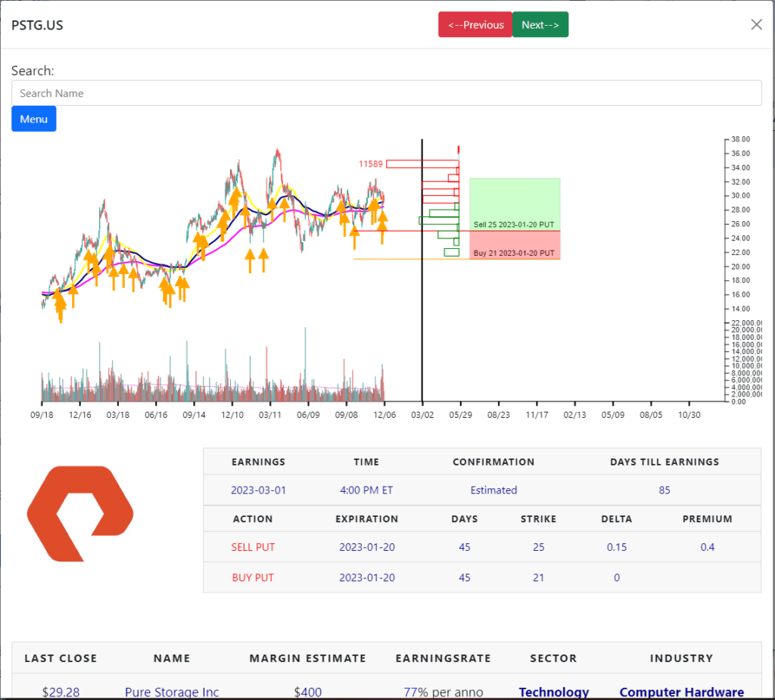This screenshot has width=775, height=700.
Task: Open the blue Menu button
Action: (x=33, y=119)
